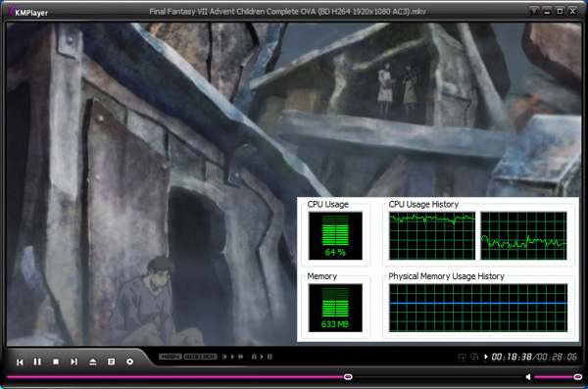This screenshot has height=389, width=588.
Task: Click the pink seek bar handle
Action: click(348, 376)
